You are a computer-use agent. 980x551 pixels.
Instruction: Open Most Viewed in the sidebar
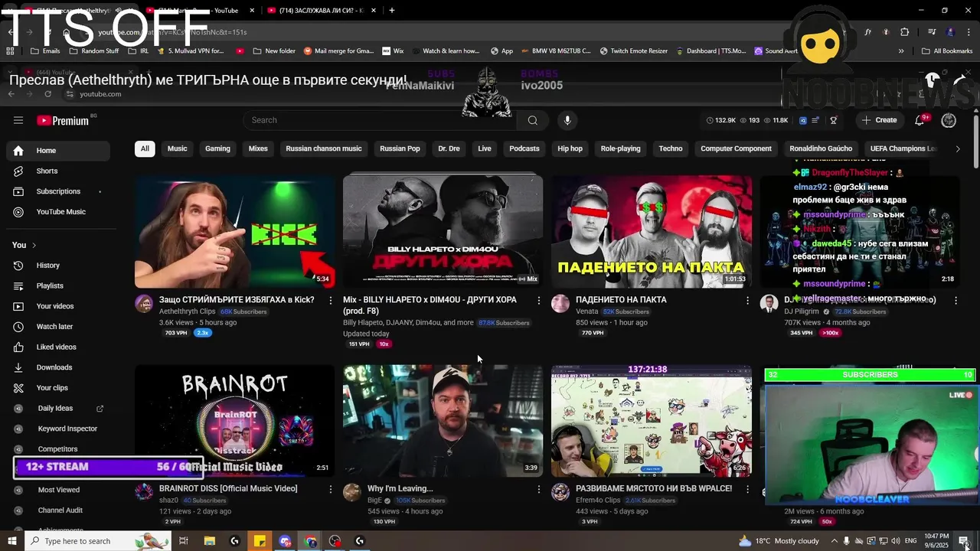[58, 490]
